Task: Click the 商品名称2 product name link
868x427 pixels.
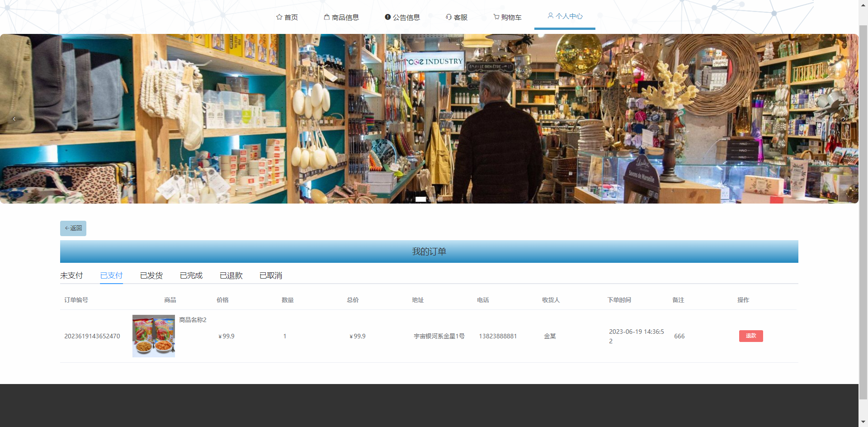Action: pyautogui.click(x=193, y=320)
